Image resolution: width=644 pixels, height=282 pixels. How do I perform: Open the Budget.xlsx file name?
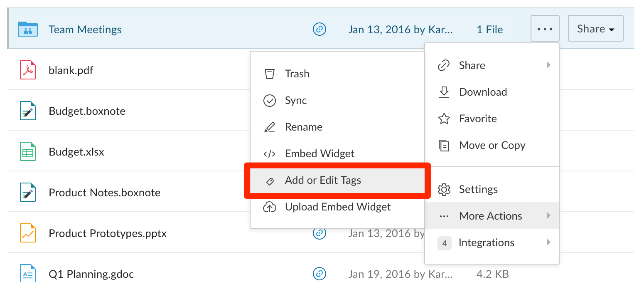[x=76, y=152]
